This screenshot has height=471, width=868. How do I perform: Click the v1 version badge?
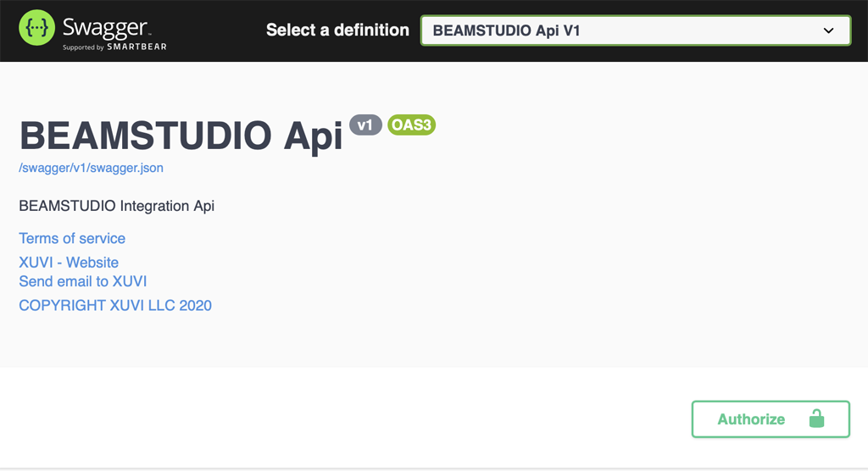point(365,125)
